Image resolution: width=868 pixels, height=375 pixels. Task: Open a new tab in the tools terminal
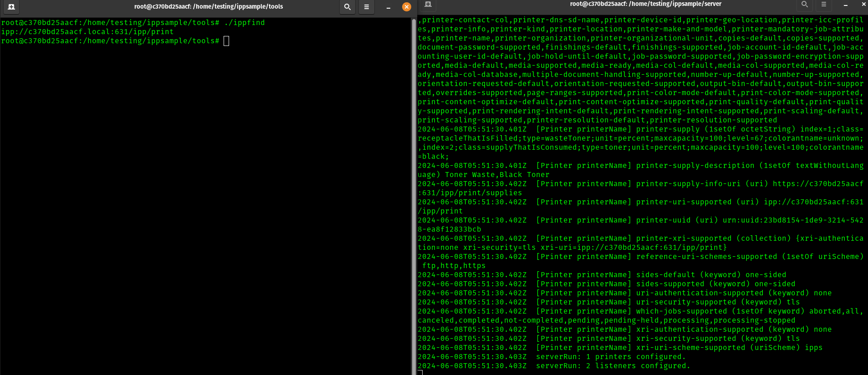pos(11,7)
